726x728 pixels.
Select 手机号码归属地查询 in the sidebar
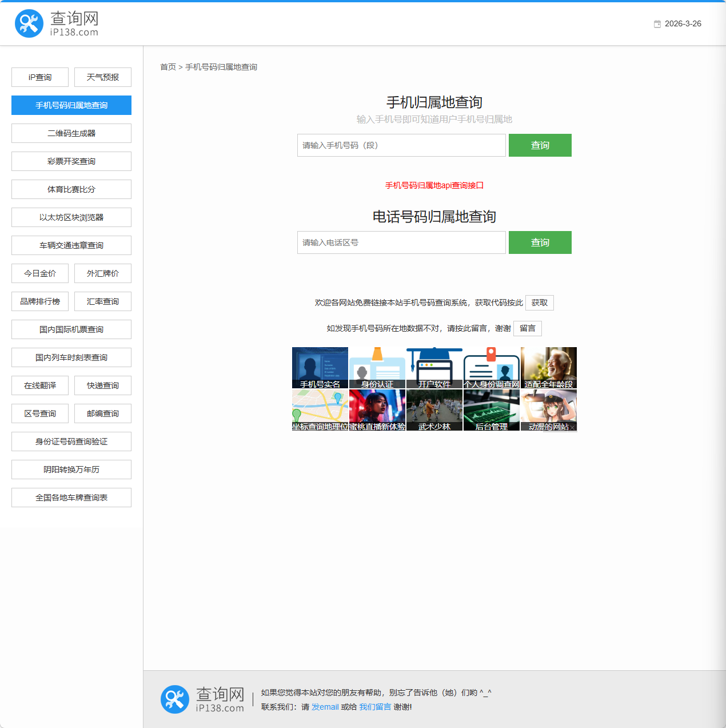(71, 105)
